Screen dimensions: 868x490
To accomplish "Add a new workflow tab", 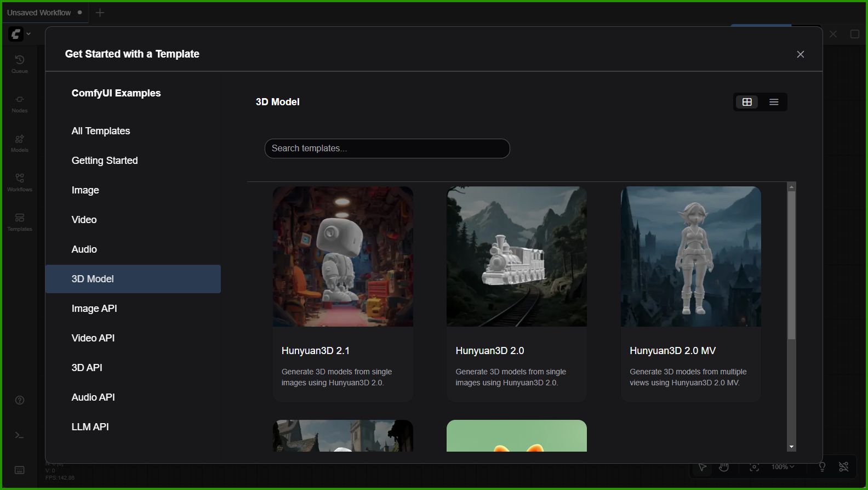I will click(100, 13).
